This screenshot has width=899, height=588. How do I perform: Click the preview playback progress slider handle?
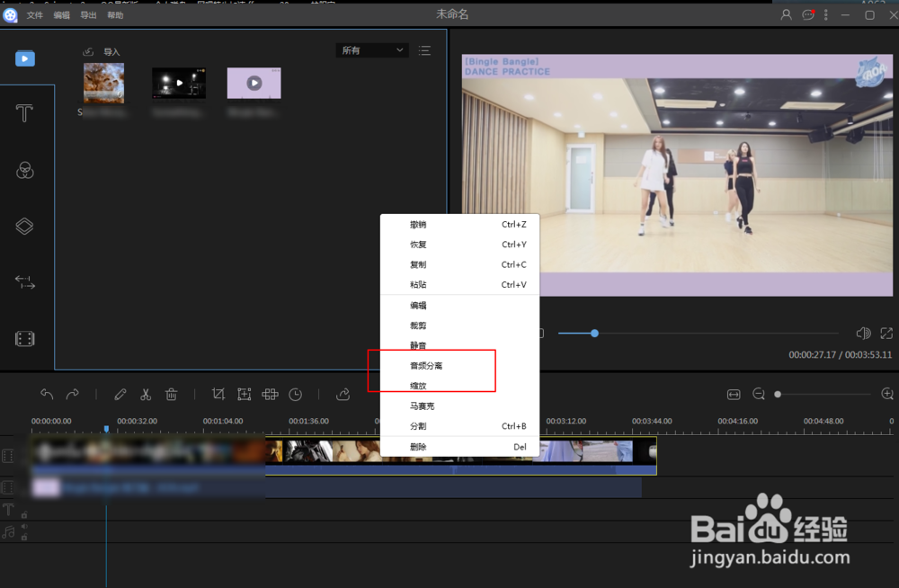pos(594,334)
